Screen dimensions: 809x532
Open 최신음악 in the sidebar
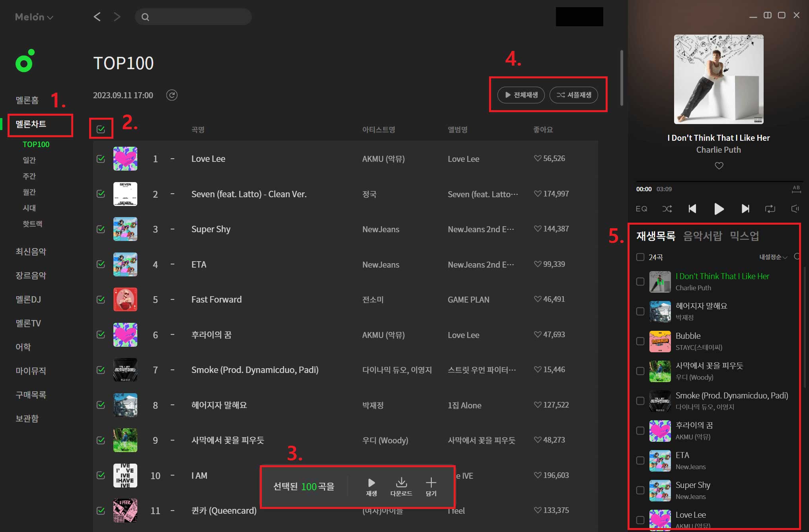coord(31,252)
